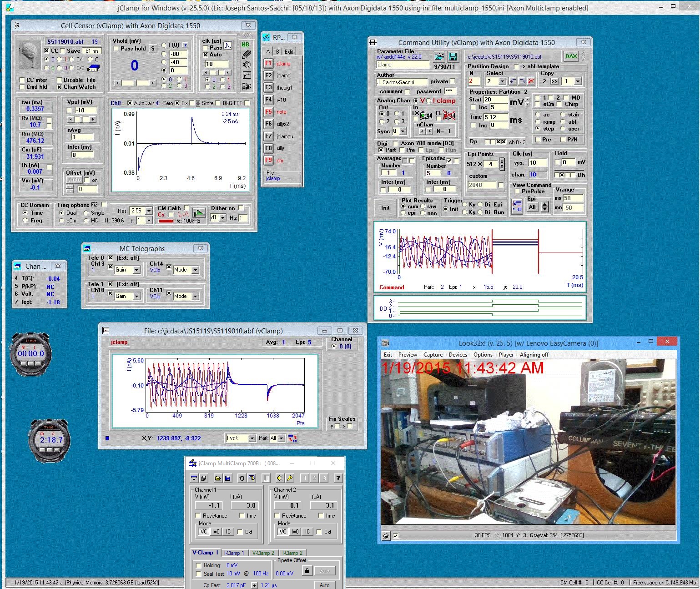700x589 pixels.
Task: Click the reset arrow icon in MultiClamp toolbar
Action: tap(242, 478)
